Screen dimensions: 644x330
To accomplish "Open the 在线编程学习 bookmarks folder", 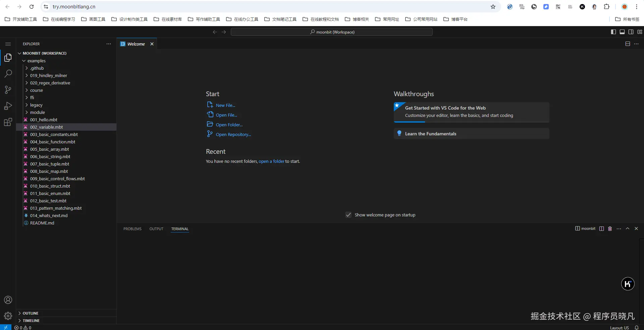I will pyautogui.click(x=59, y=19).
